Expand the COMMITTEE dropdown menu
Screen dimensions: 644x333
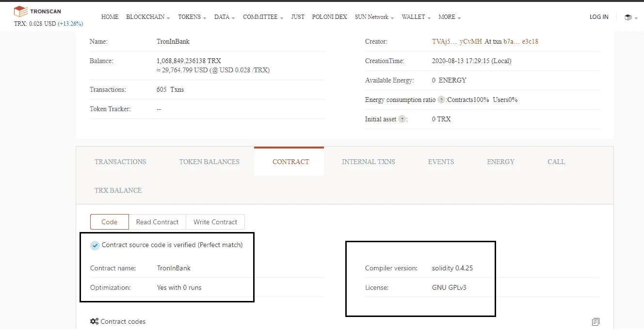263,17
